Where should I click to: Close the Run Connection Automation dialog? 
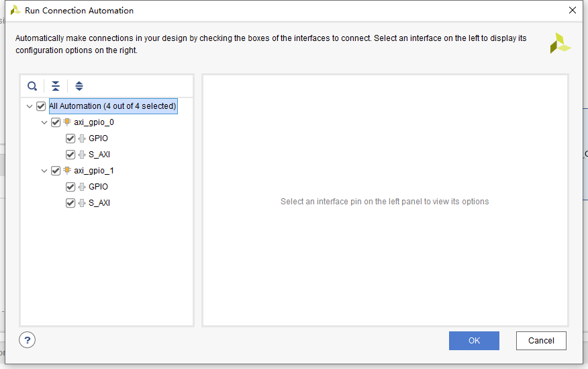[x=573, y=10]
